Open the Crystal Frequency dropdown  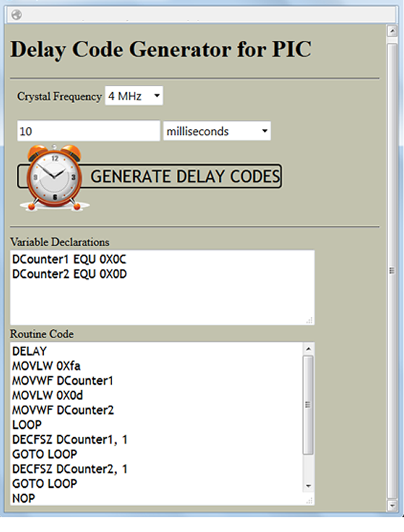point(134,96)
